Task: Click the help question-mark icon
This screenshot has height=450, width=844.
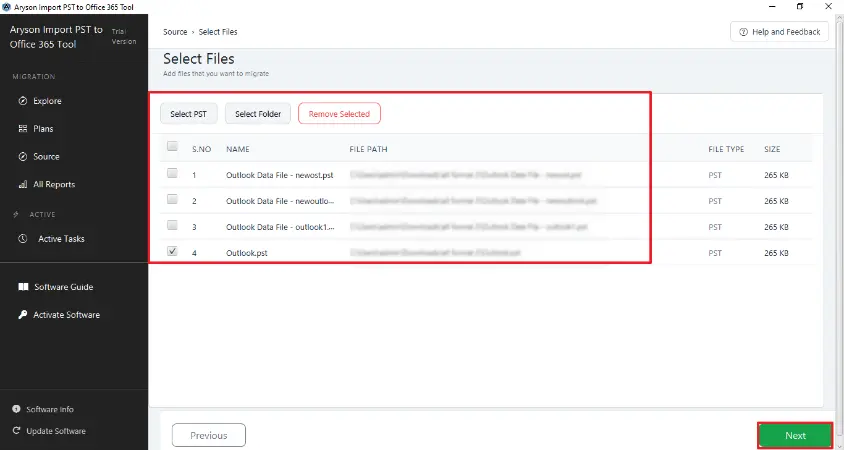Action: point(743,32)
